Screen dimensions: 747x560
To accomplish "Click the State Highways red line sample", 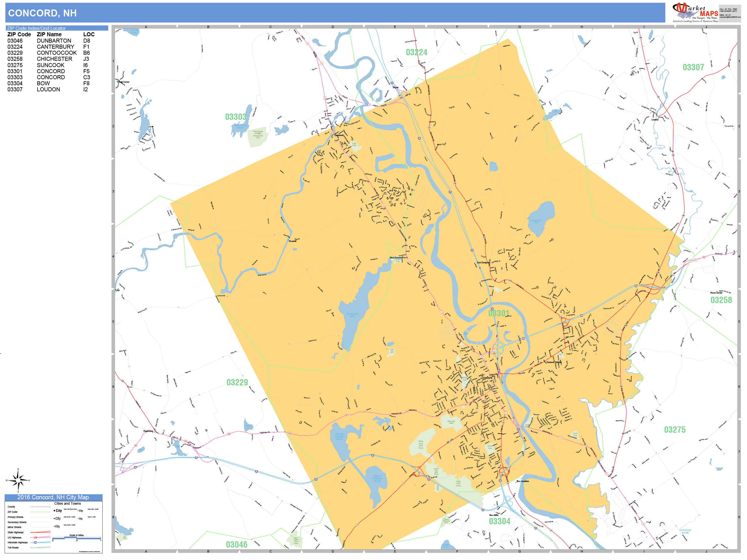I will 40,532.
